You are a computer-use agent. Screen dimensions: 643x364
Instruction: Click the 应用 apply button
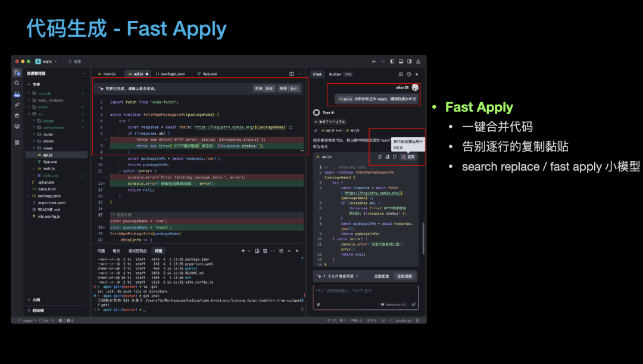408,156
